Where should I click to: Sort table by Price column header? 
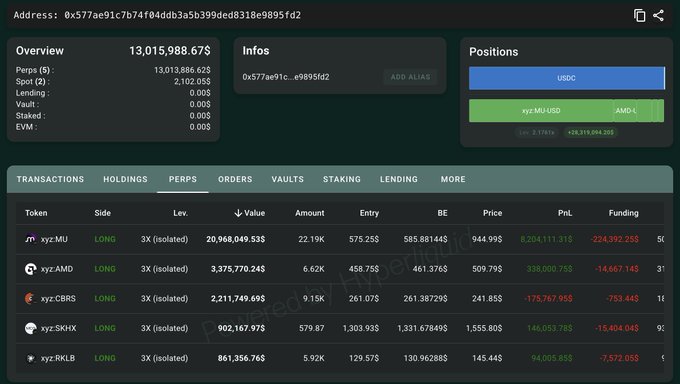(493, 213)
